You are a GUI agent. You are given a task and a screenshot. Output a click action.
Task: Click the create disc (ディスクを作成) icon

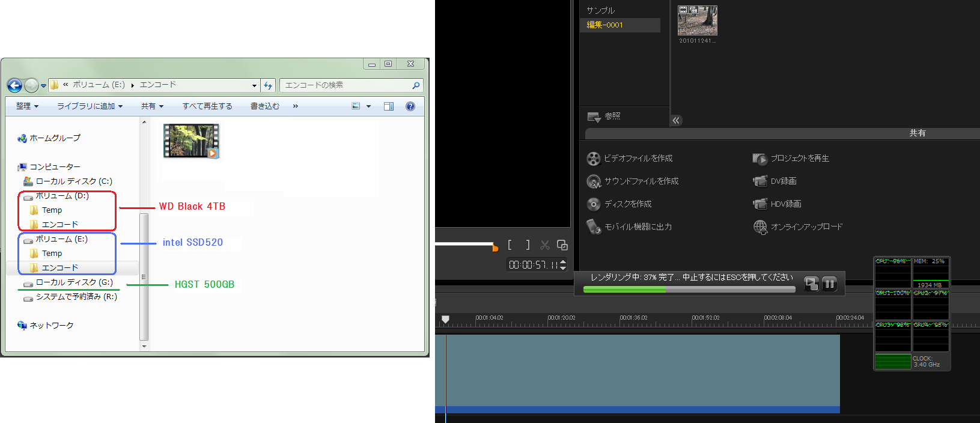point(593,204)
